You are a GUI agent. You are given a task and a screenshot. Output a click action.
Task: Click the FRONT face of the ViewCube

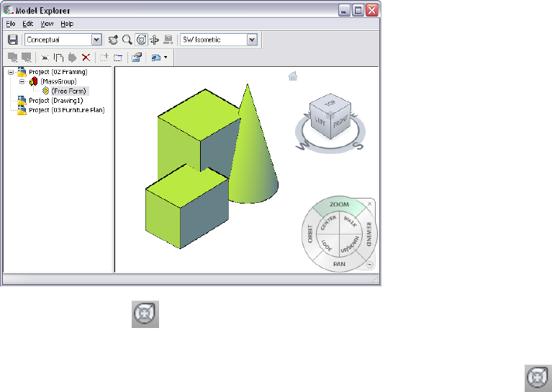pos(340,122)
